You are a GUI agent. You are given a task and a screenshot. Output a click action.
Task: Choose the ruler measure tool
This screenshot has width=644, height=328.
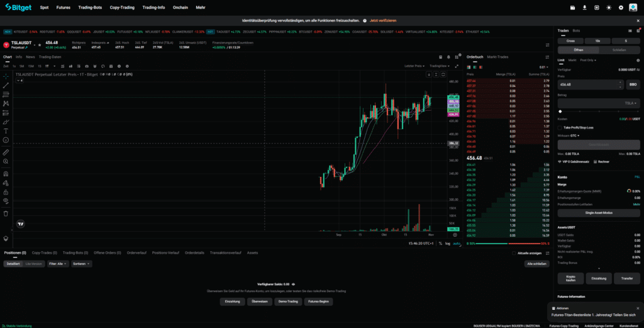(x=6, y=152)
